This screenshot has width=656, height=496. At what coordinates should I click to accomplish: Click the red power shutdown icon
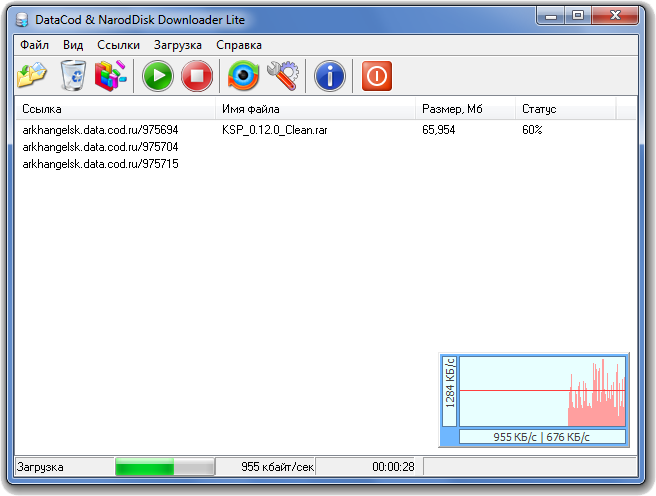click(x=377, y=76)
